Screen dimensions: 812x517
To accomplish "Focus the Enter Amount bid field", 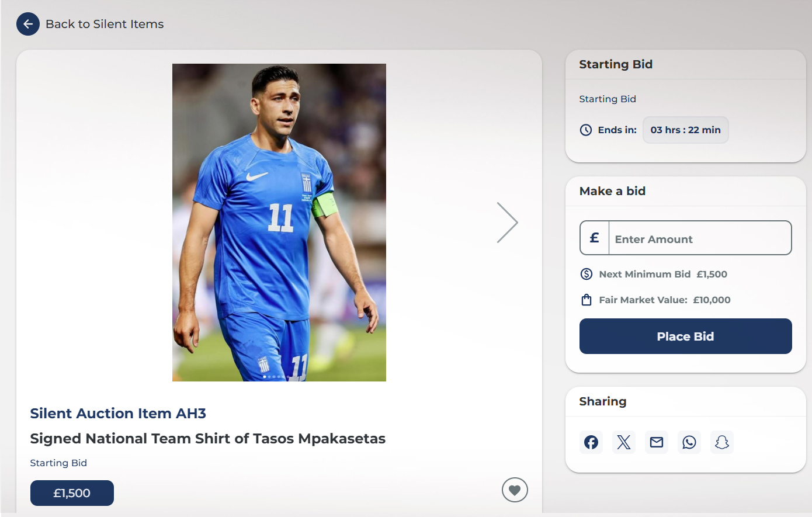I will point(699,238).
